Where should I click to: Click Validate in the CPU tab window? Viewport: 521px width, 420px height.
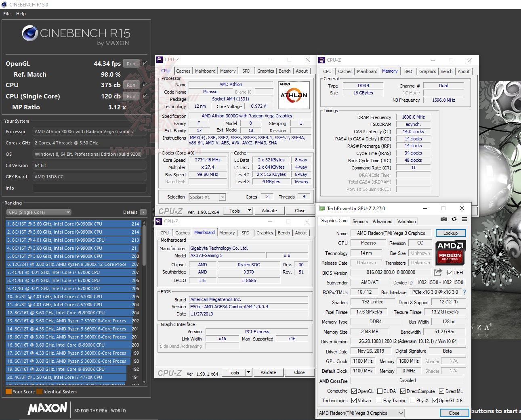pyautogui.click(x=269, y=211)
